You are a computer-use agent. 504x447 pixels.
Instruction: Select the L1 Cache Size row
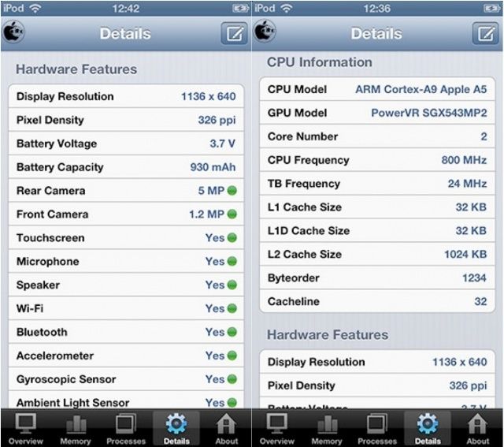(377, 207)
